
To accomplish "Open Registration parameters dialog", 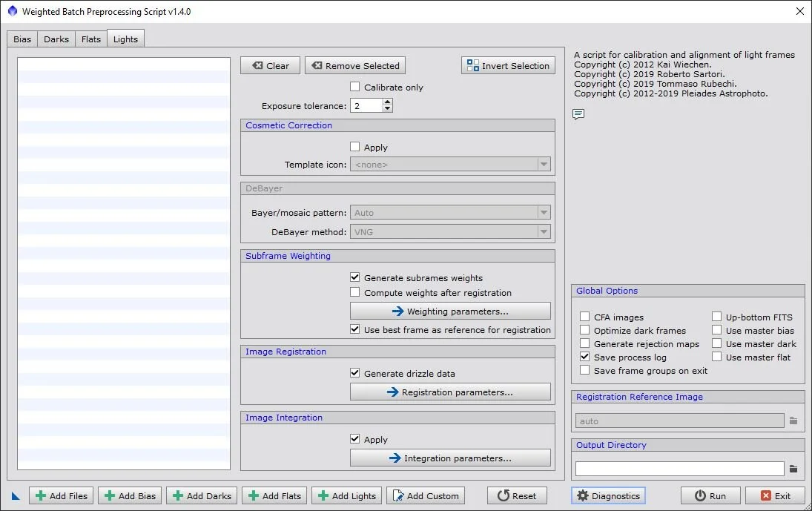I will (x=450, y=392).
